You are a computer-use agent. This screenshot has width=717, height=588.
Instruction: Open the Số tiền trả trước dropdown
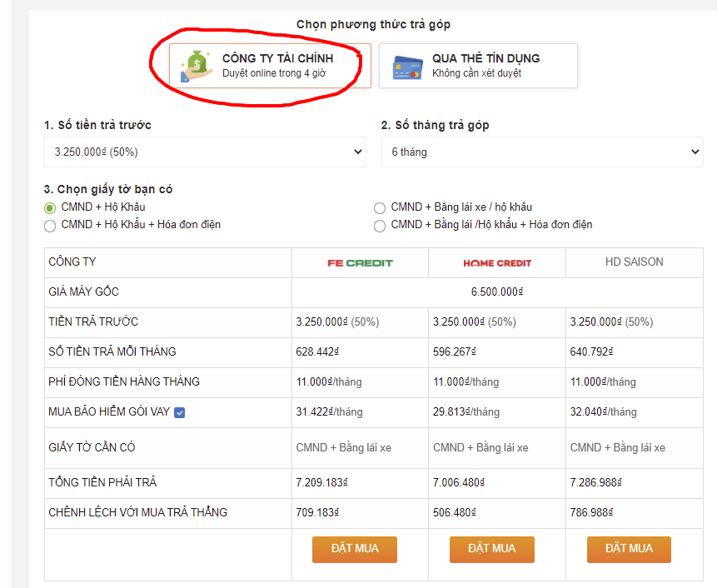pos(205,152)
